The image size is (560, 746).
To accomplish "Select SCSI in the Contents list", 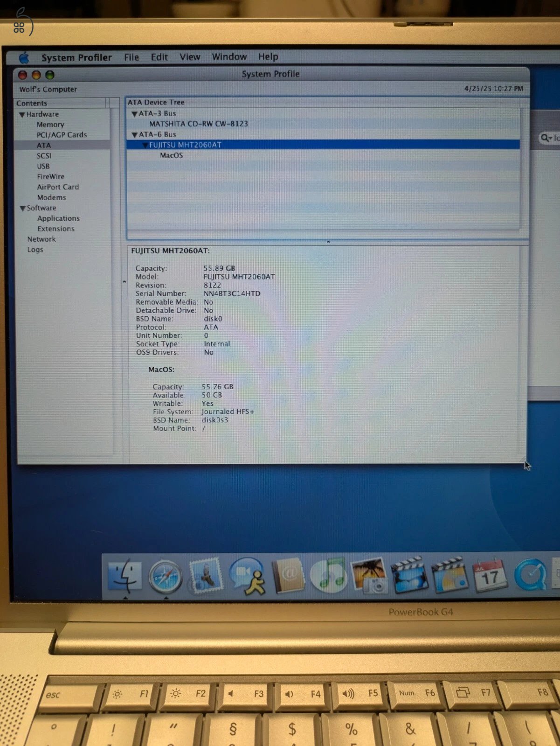I will tap(44, 156).
